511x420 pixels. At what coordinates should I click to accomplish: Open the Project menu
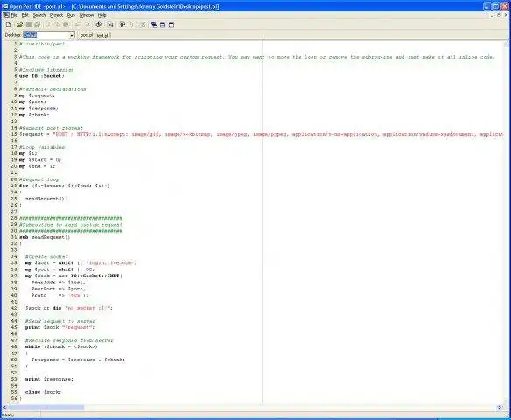56,15
